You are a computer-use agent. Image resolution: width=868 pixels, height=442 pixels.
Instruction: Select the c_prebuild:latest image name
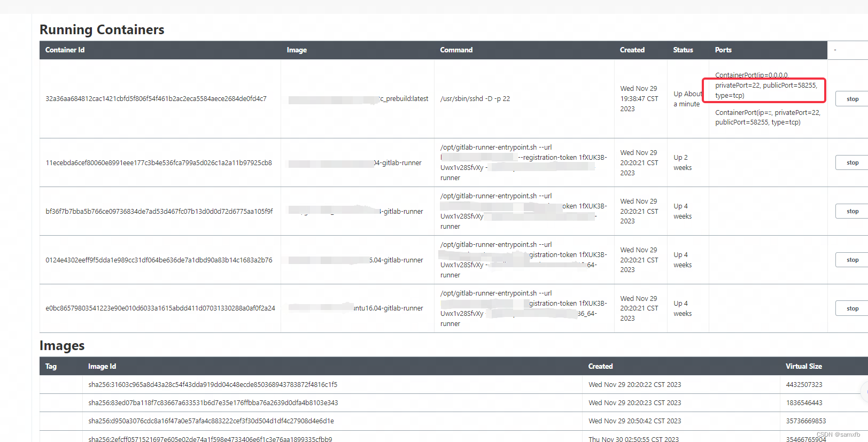404,99
